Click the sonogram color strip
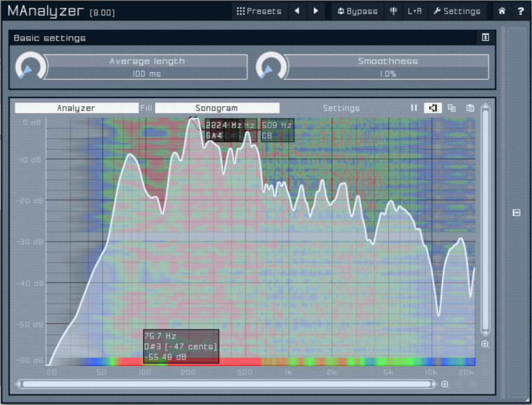Screen dimensions: 532x405 tap(261, 361)
